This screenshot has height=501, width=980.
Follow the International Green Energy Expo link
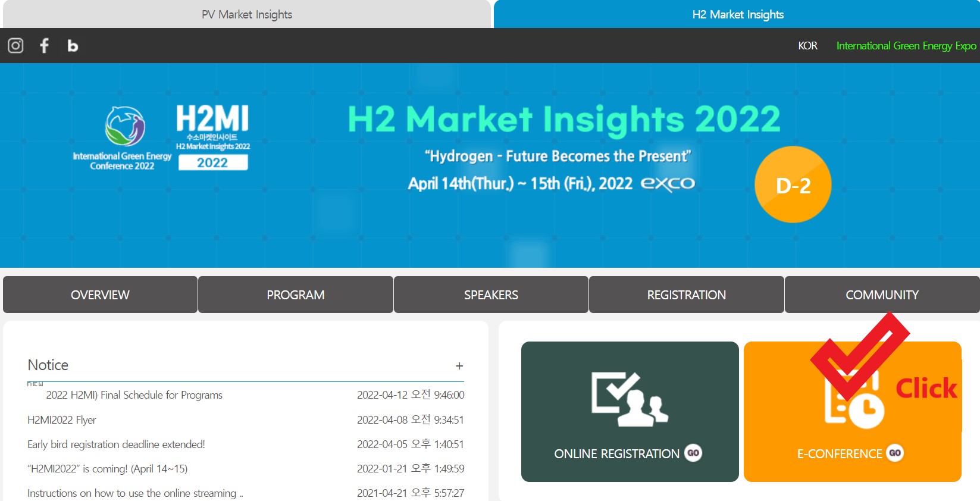(x=906, y=46)
